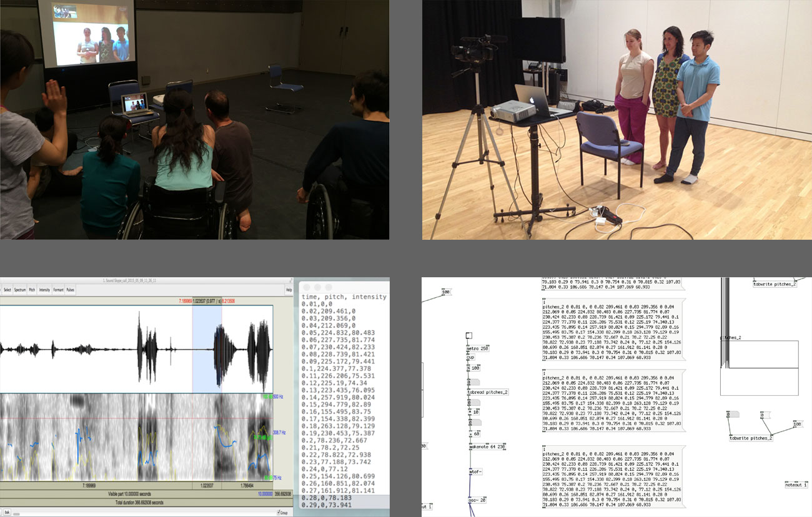
Task: Click the studio photo with camera on tripod
Action: [617, 119]
